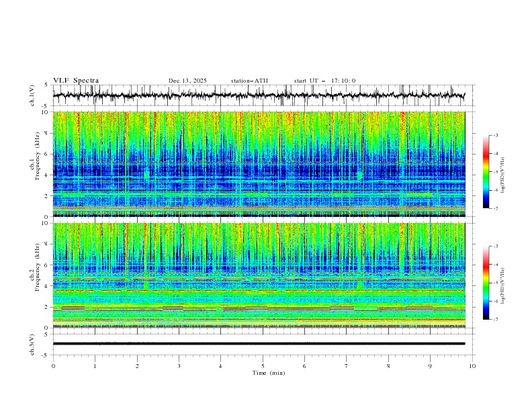
Task: Click time axis tick label "1"
Action: coord(95,366)
